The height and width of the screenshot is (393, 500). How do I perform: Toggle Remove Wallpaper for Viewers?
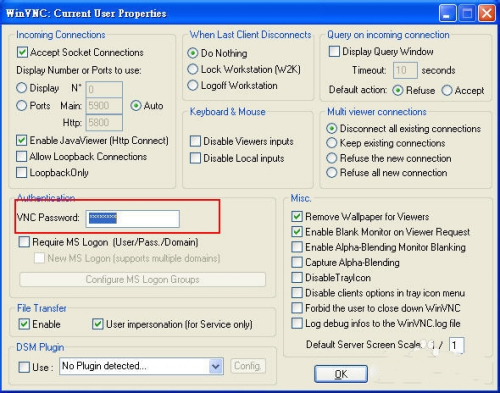click(297, 217)
